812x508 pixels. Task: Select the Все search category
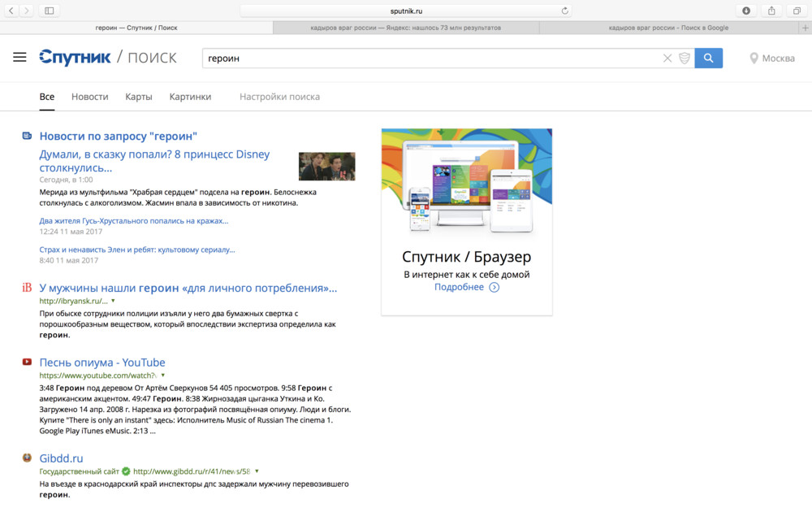tap(46, 97)
